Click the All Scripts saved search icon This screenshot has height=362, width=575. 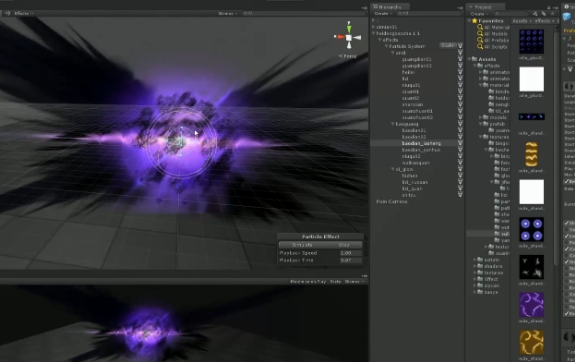click(480, 47)
